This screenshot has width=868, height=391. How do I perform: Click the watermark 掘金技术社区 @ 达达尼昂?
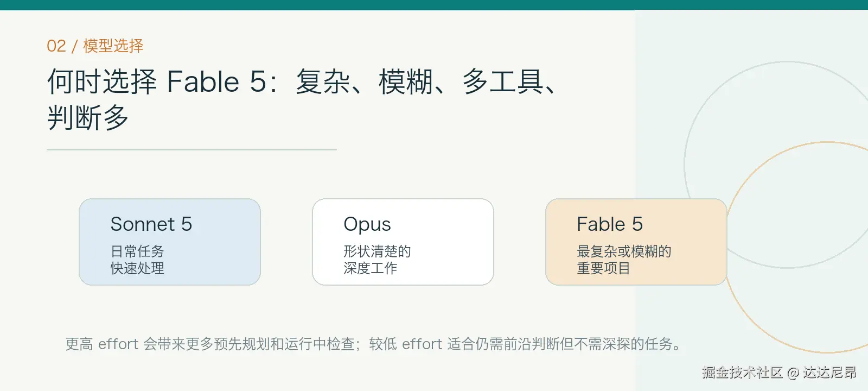pos(779,372)
